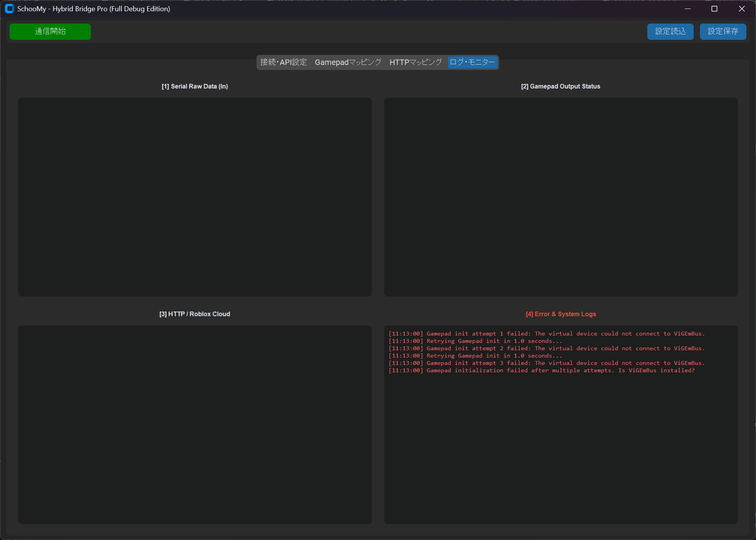
Task: Select the HTTPマッピング tab
Action: click(x=416, y=62)
